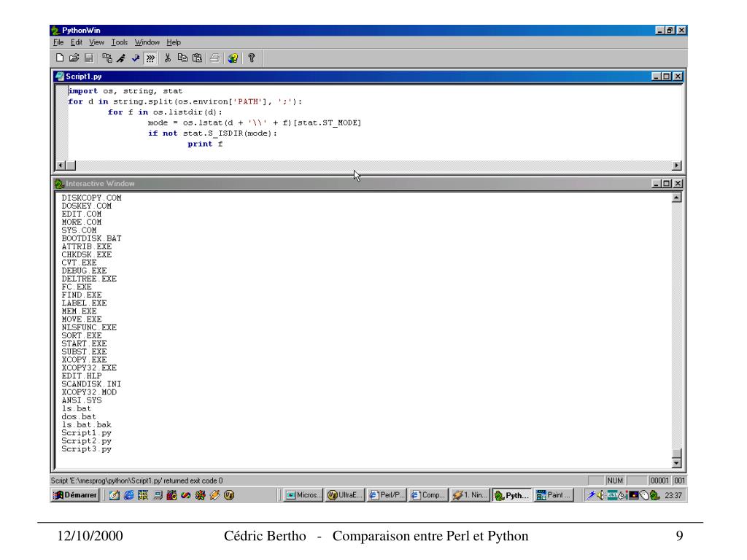747x560 pixels.
Task: Click 'XCOPY32.MOD' in the output list
Action: [x=89, y=392]
